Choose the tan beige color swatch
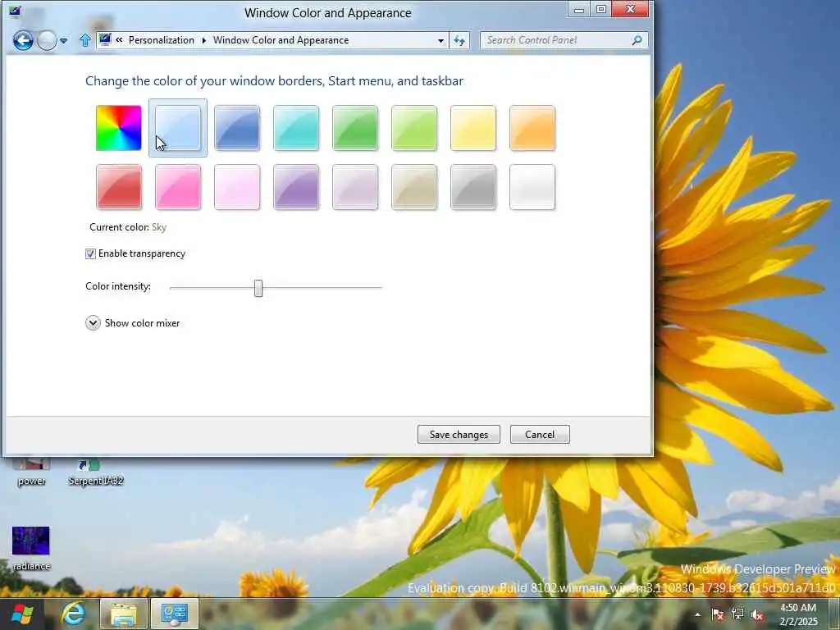 (414, 187)
